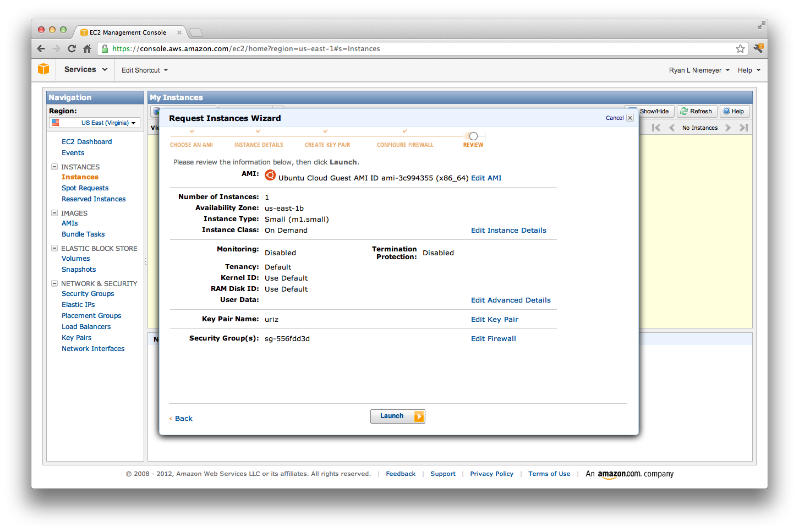Image resolution: width=799 pixels, height=532 pixels.
Task: Collapse the ELASTIC BLOCK STORE section
Action: (x=54, y=248)
